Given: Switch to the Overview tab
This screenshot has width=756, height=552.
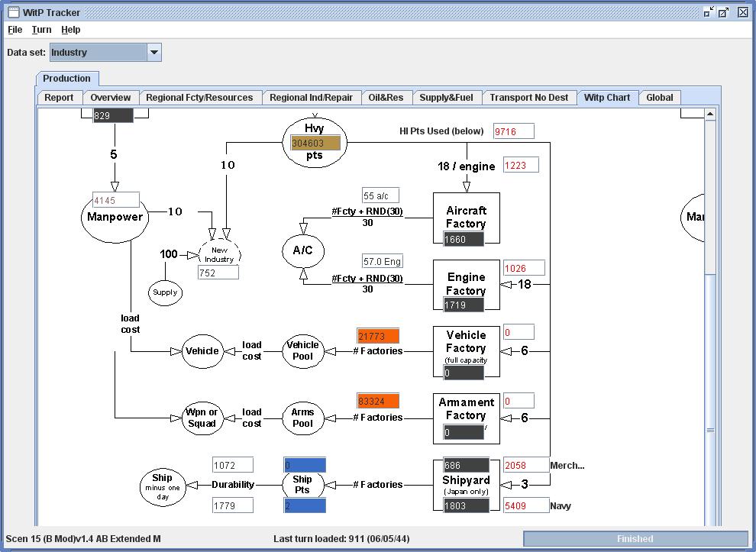Looking at the screenshot, I should click(x=111, y=98).
